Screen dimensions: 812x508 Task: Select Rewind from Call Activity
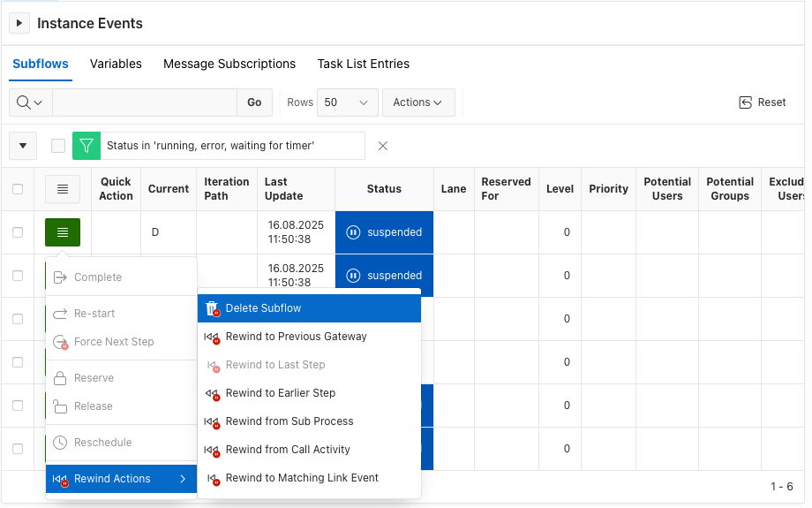click(x=309, y=450)
